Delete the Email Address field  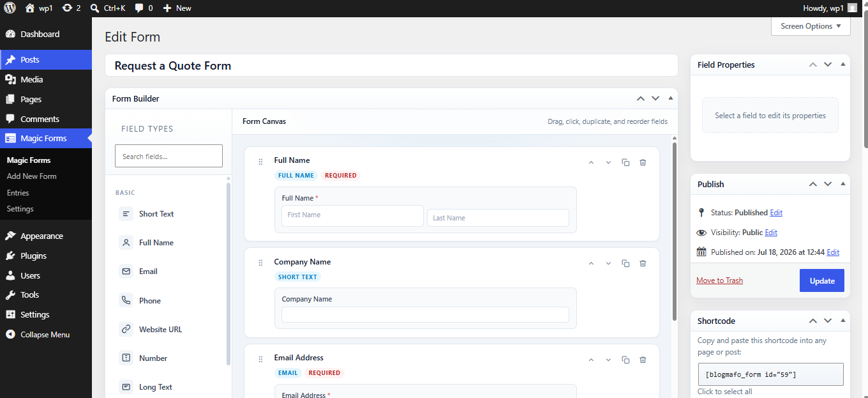(643, 360)
